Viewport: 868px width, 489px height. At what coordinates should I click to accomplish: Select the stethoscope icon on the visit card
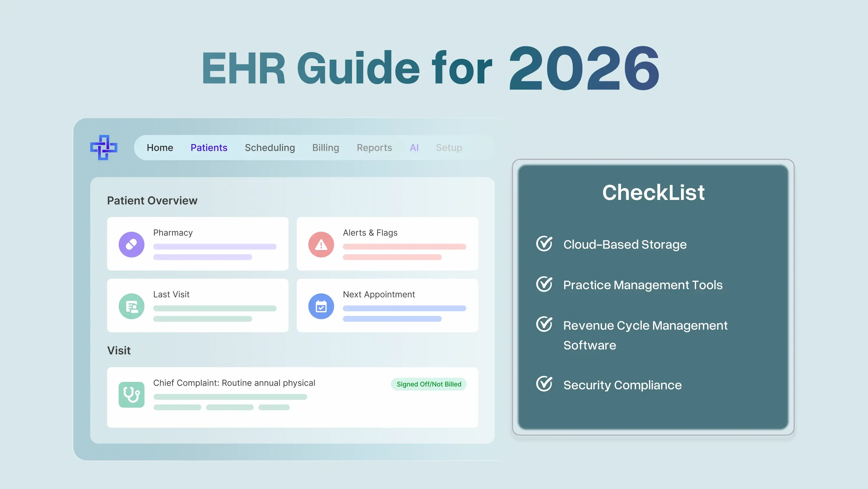[132, 394]
